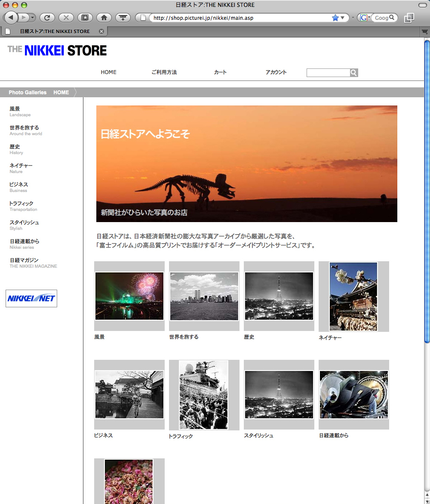Open the pink petals thumbnail at bottom

129,481
